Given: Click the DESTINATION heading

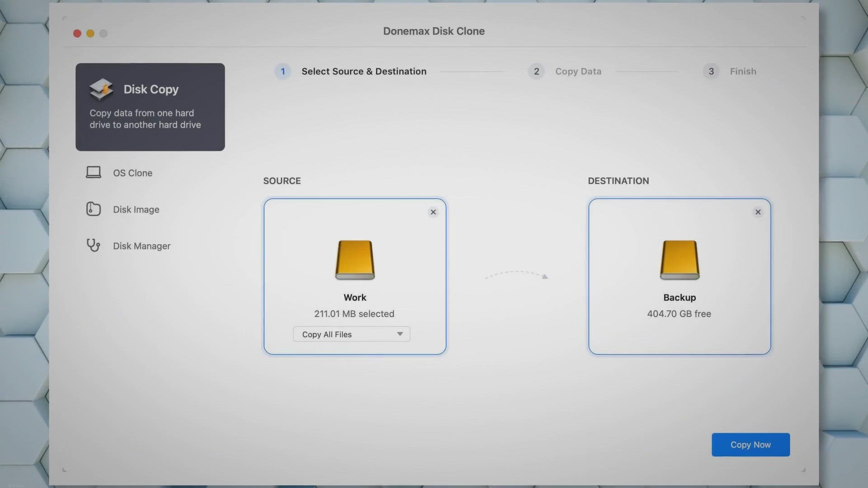Looking at the screenshot, I should pos(618,181).
